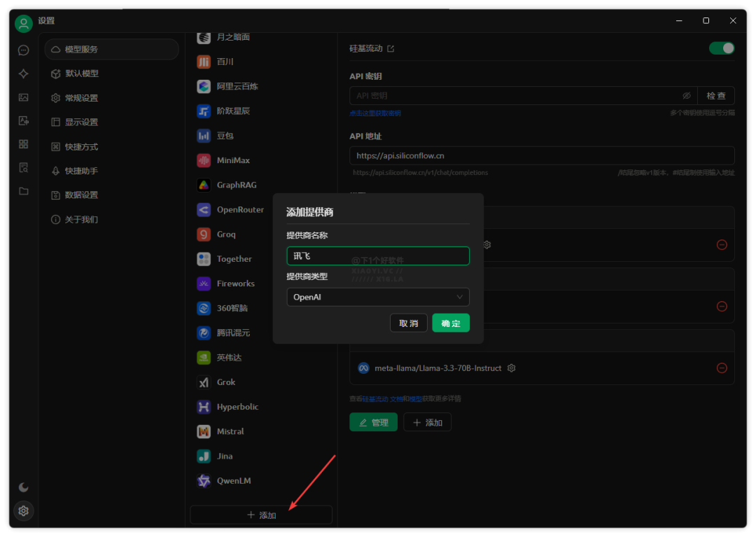This screenshot has height=537, width=756.
Task: Select the 腾讯混元 provider icon
Action: [x=204, y=333]
